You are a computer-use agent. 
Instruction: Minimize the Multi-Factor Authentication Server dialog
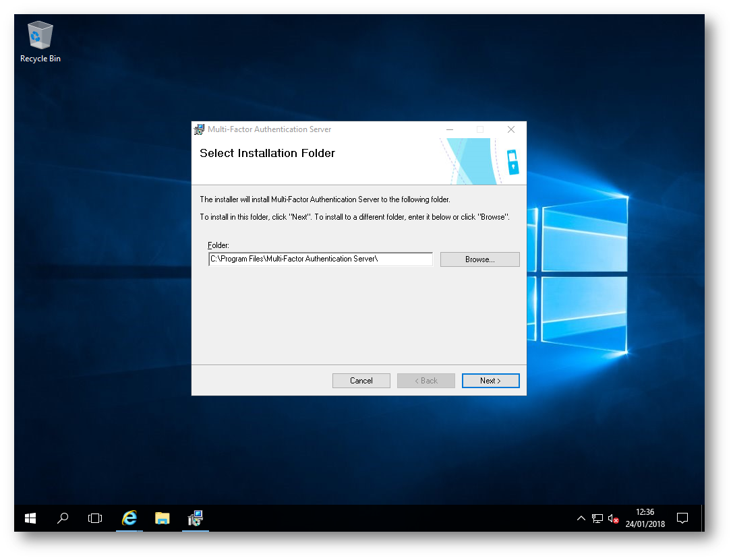coord(450,129)
